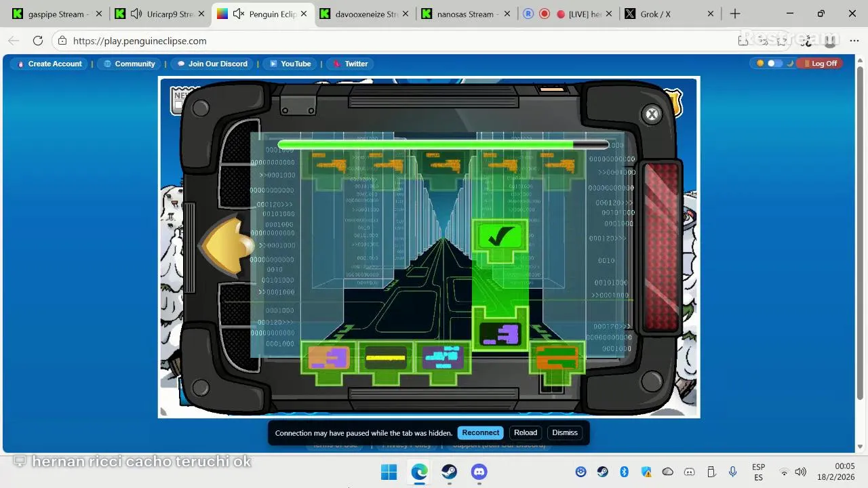Select the green checkmark tile

tap(500, 237)
